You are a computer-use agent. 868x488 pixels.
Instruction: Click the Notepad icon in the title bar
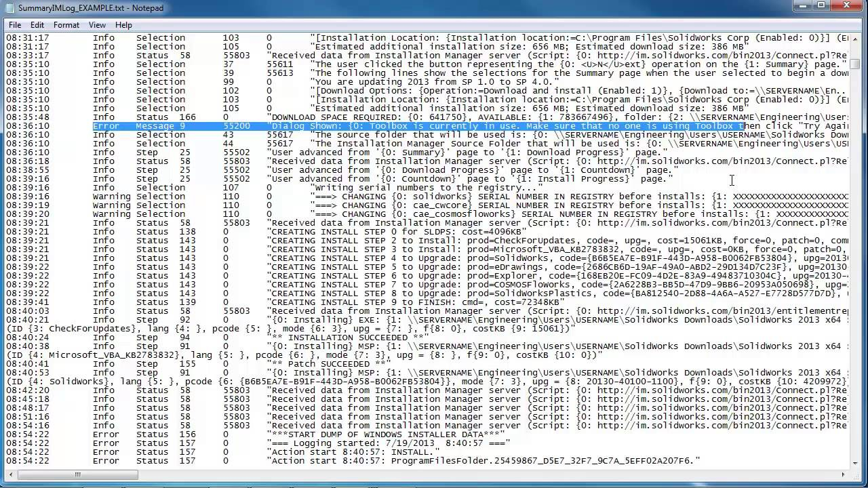9,8
